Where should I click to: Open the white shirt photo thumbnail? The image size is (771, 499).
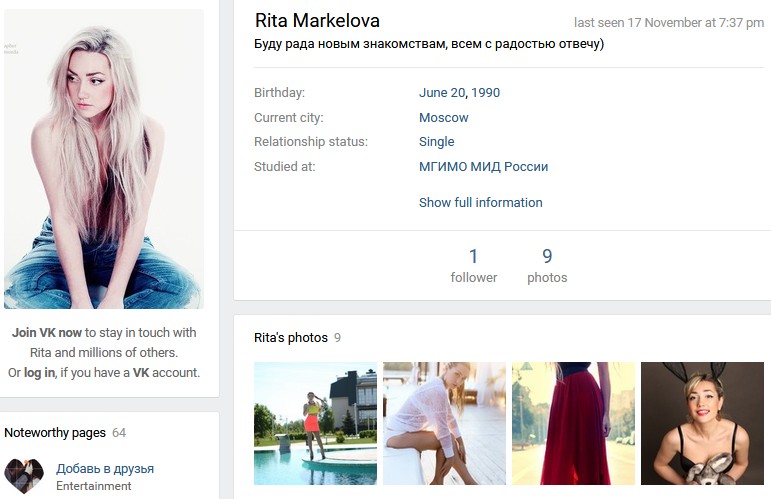pyautogui.click(x=444, y=423)
